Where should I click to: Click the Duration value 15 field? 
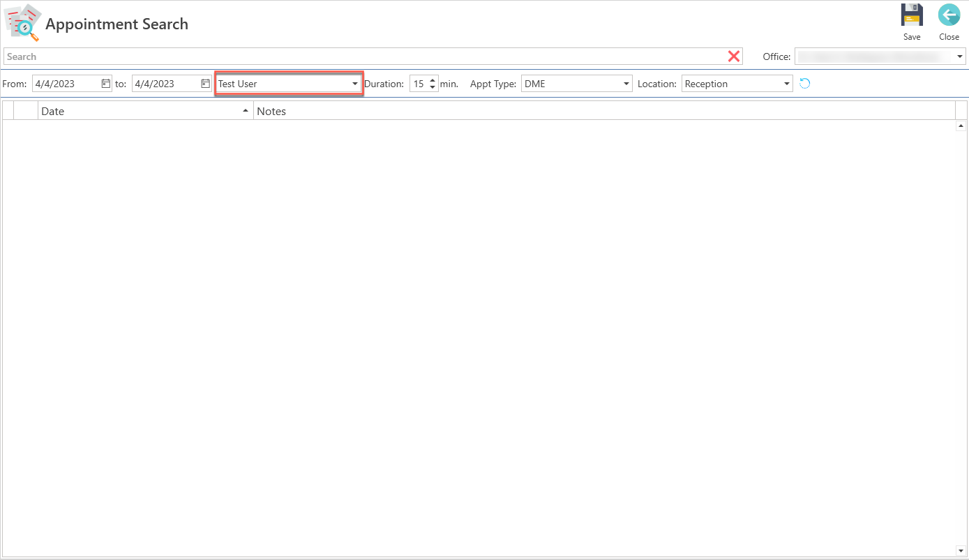[x=419, y=84]
